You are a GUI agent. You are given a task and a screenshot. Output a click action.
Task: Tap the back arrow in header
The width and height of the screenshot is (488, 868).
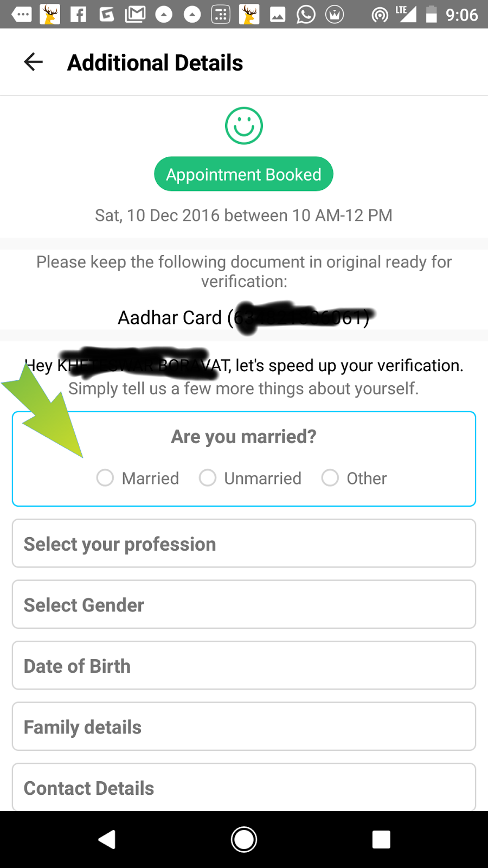(x=34, y=62)
